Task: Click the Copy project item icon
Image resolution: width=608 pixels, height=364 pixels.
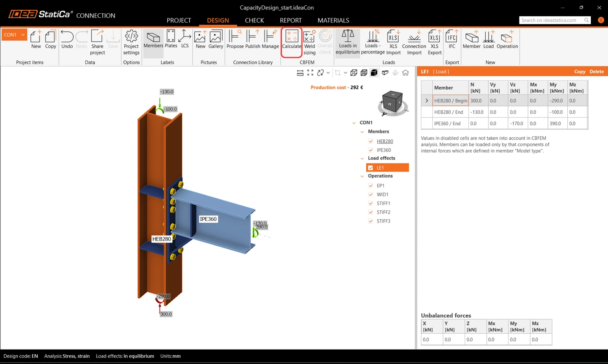Action: pyautogui.click(x=50, y=39)
